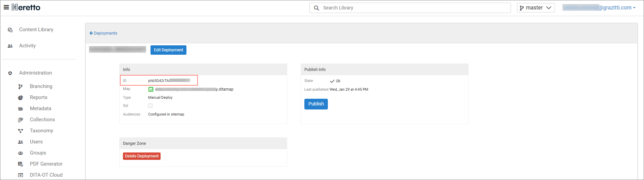The image size is (644, 180).
Task: Collapse the Administration section
Action: point(36,73)
